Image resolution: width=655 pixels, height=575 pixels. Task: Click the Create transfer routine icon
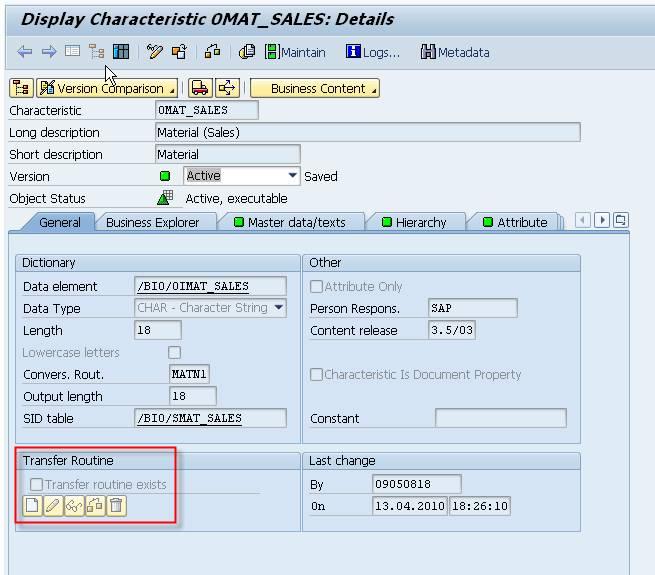tap(31, 507)
